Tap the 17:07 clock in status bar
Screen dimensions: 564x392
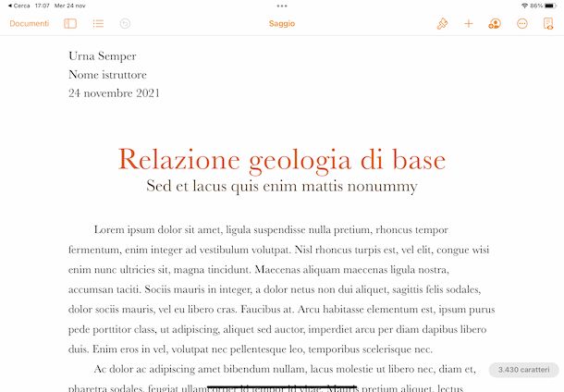click(43, 6)
